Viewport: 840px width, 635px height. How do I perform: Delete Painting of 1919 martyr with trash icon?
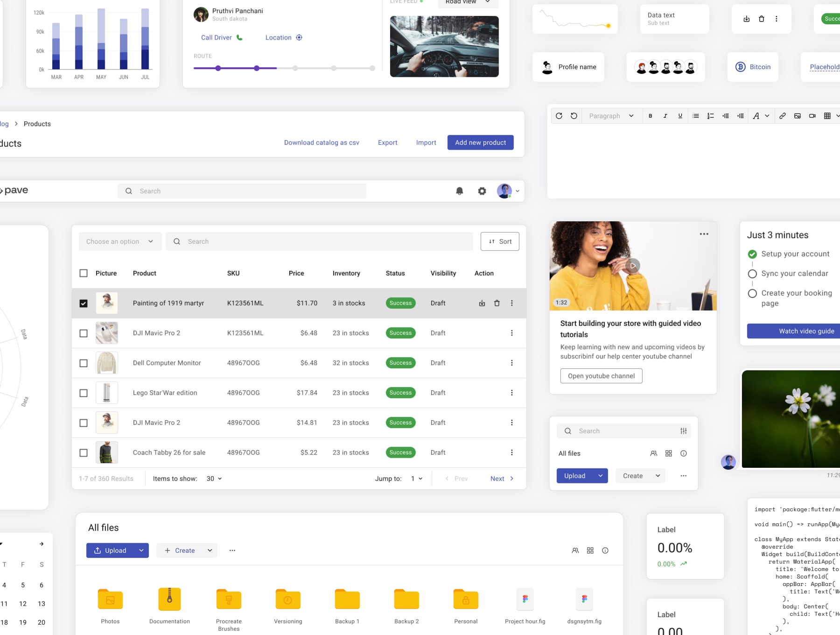pos(497,303)
